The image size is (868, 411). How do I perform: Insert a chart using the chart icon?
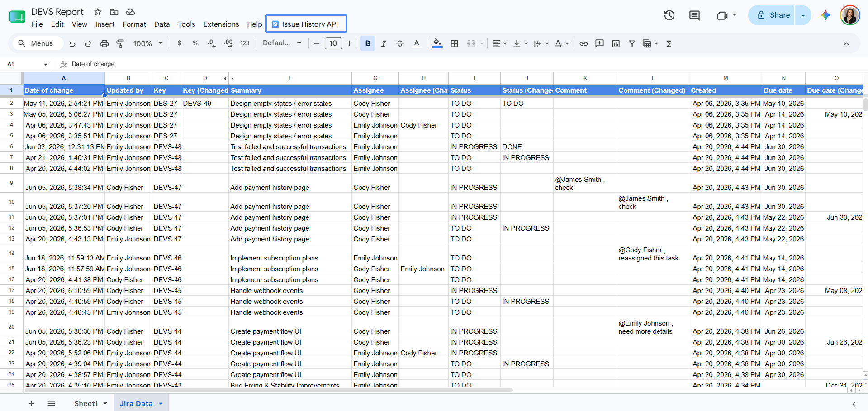point(616,43)
